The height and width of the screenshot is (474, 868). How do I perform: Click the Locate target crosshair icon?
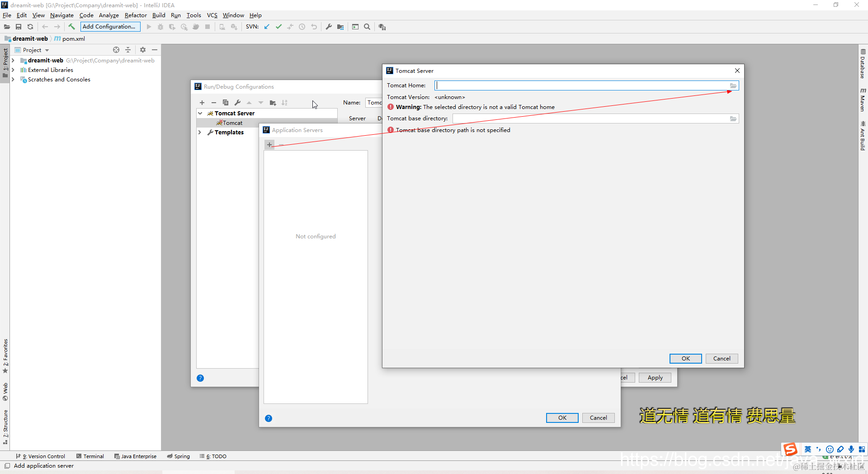click(x=116, y=50)
